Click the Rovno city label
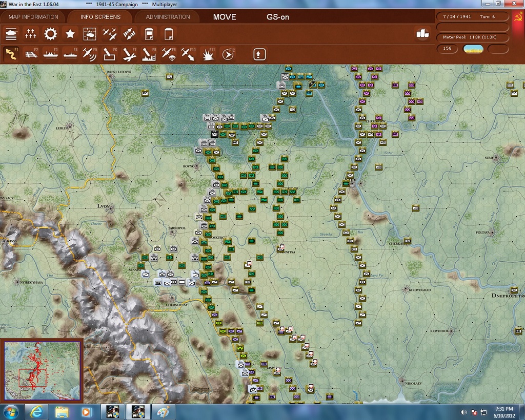This screenshot has height=420, width=525. point(189,166)
